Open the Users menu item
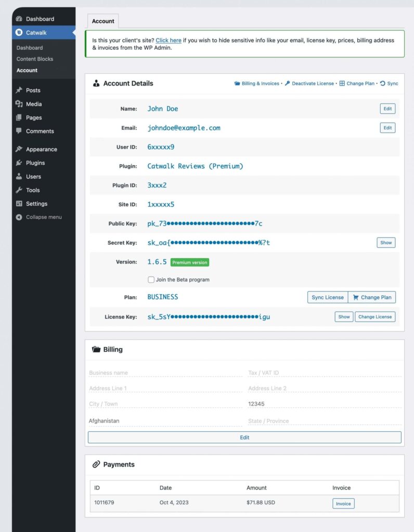414x532 pixels. click(x=33, y=177)
